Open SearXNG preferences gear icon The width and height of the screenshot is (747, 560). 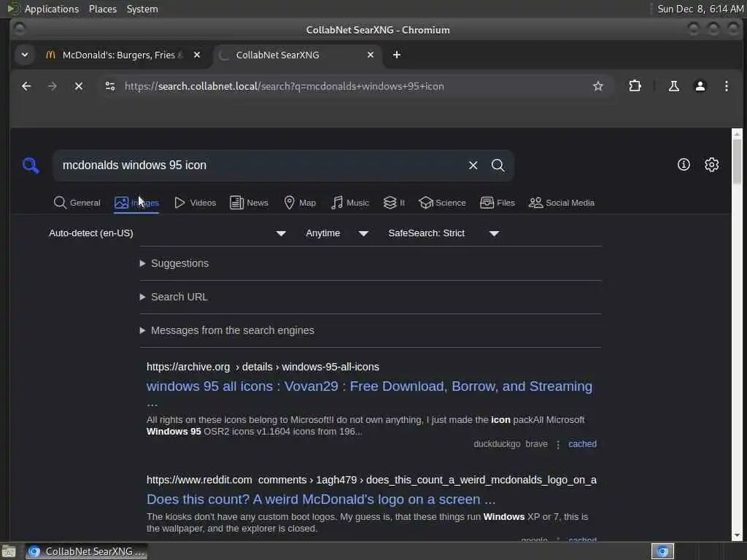(x=712, y=165)
